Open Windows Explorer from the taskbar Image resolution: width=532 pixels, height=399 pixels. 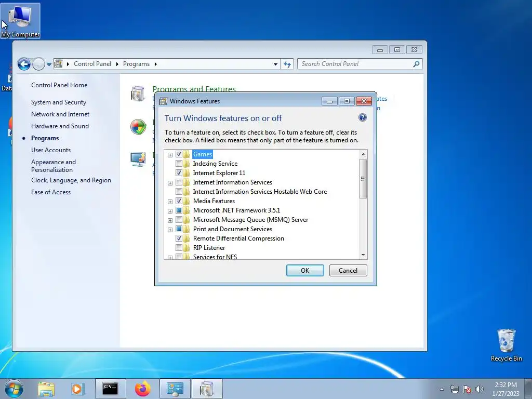click(46, 389)
